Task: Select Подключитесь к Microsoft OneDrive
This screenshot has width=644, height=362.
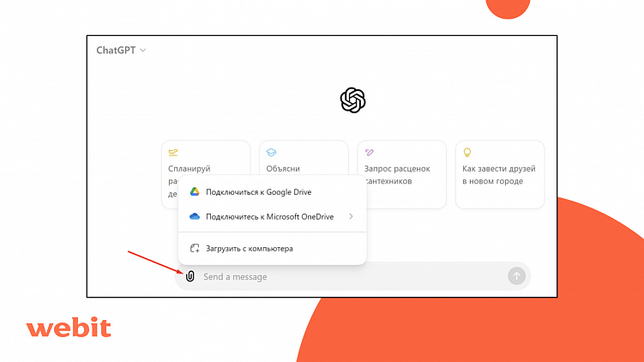Action: 272,216
